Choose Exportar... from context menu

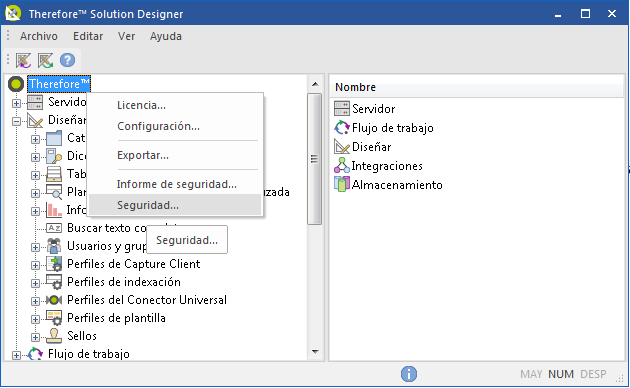point(175,155)
